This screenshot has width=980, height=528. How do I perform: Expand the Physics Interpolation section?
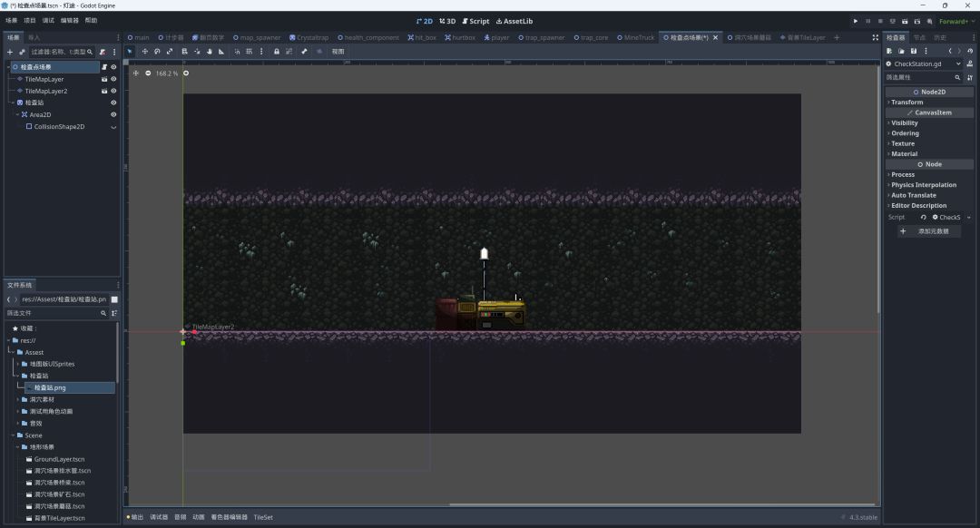[924, 185]
